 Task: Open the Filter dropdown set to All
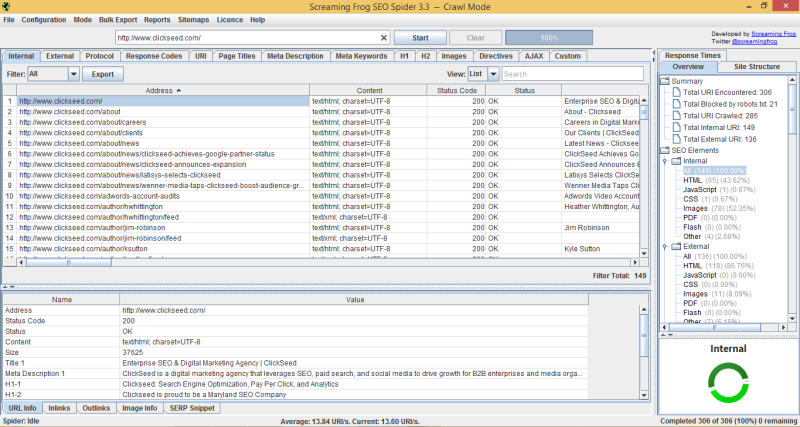click(x=73, y=74)
